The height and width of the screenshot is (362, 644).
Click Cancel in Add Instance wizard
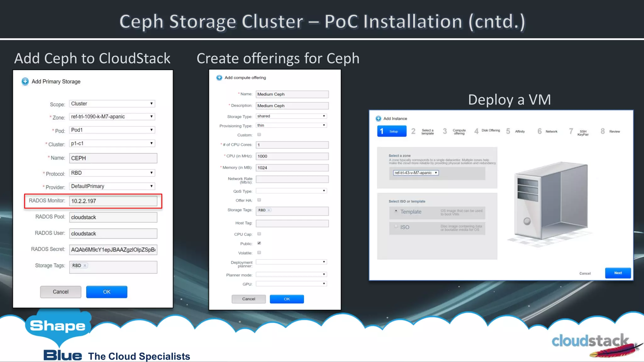585,273
